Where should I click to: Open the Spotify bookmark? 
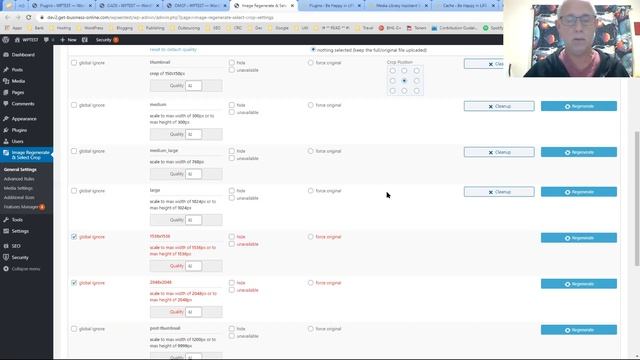tap(493, 28)
